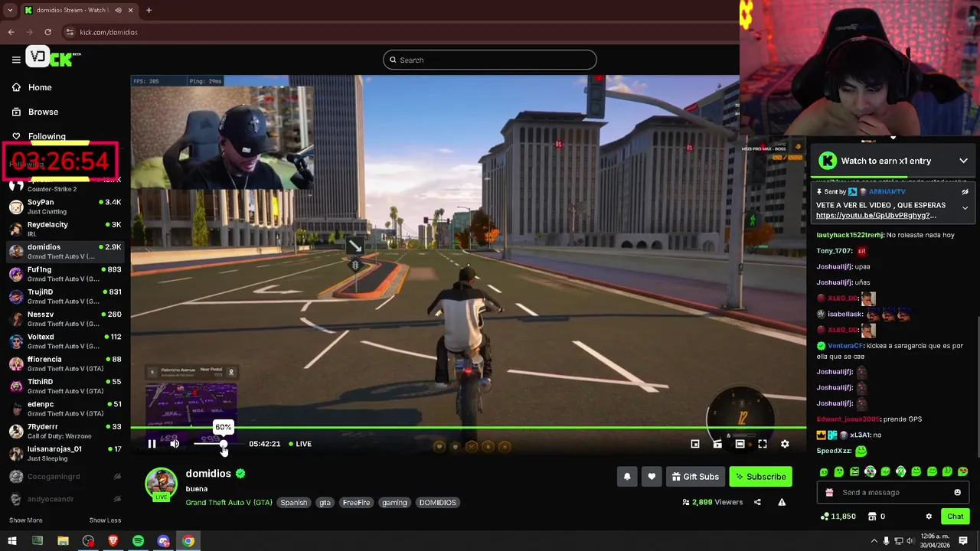
Task: Send message with Chat button
Action: coord(955,517)
